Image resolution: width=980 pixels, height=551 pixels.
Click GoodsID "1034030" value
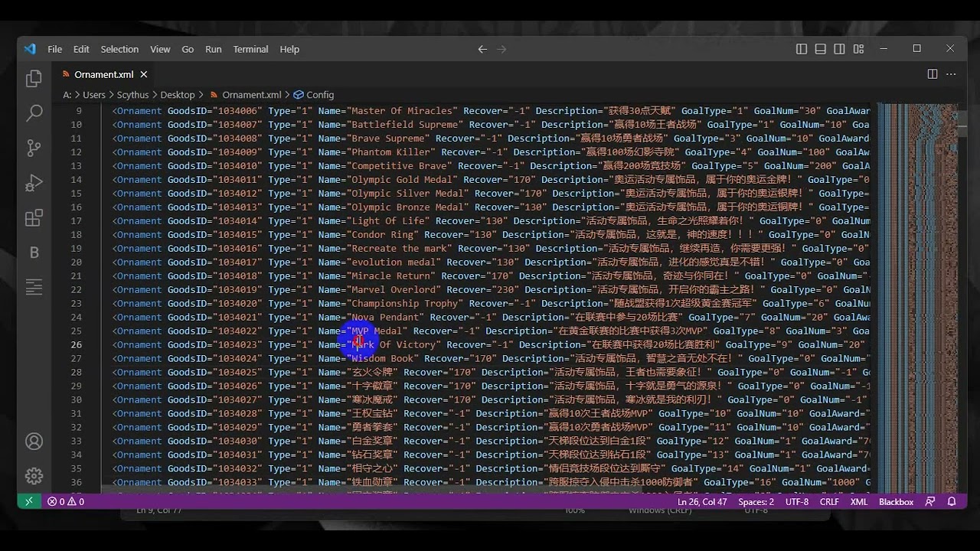tap(237, 442)
